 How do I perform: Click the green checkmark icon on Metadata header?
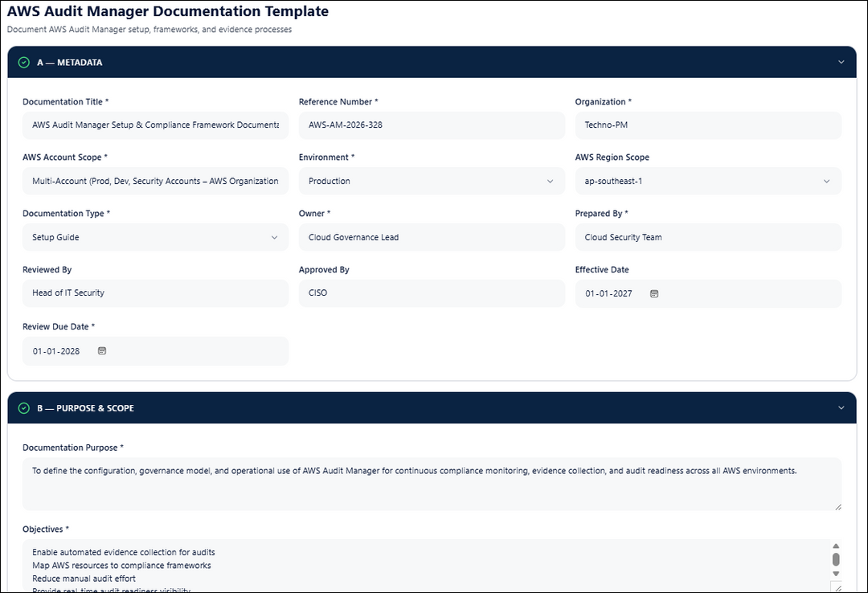tap(24, 63)
